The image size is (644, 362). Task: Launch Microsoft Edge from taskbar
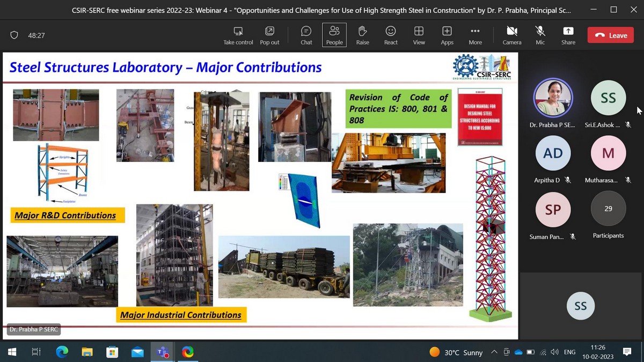click(x=62, y=352)
